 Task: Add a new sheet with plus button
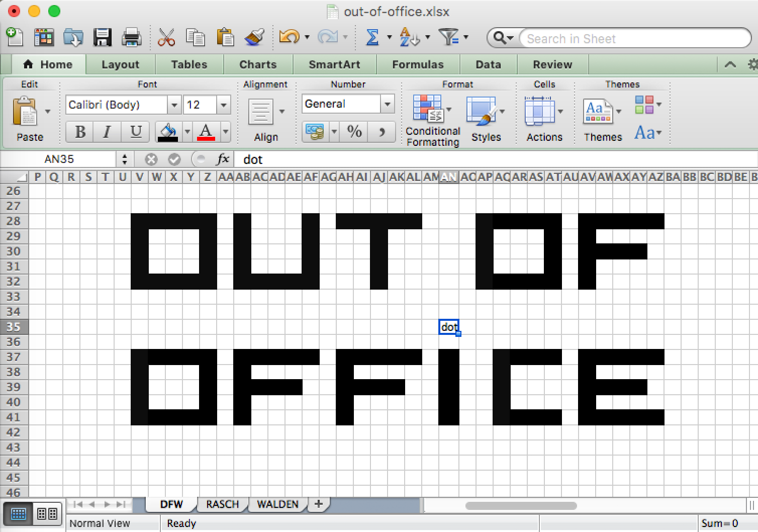pyautogui.click(x=318, y=504)
